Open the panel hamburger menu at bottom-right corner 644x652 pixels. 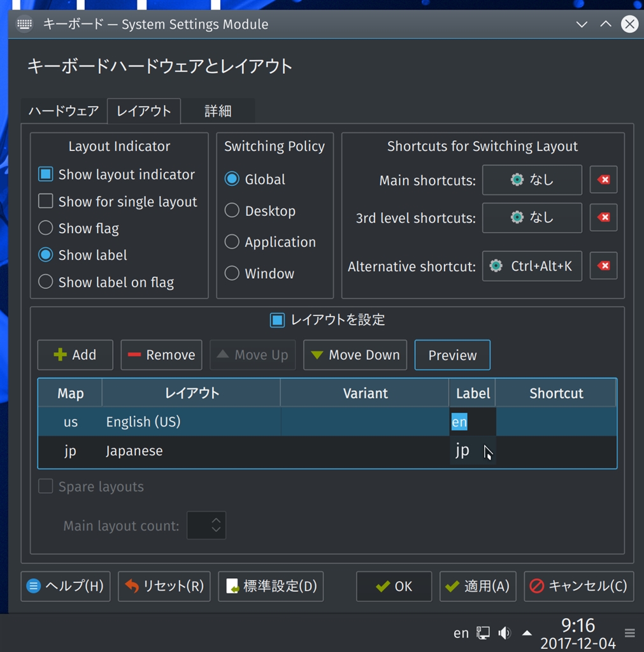[629, 633]
